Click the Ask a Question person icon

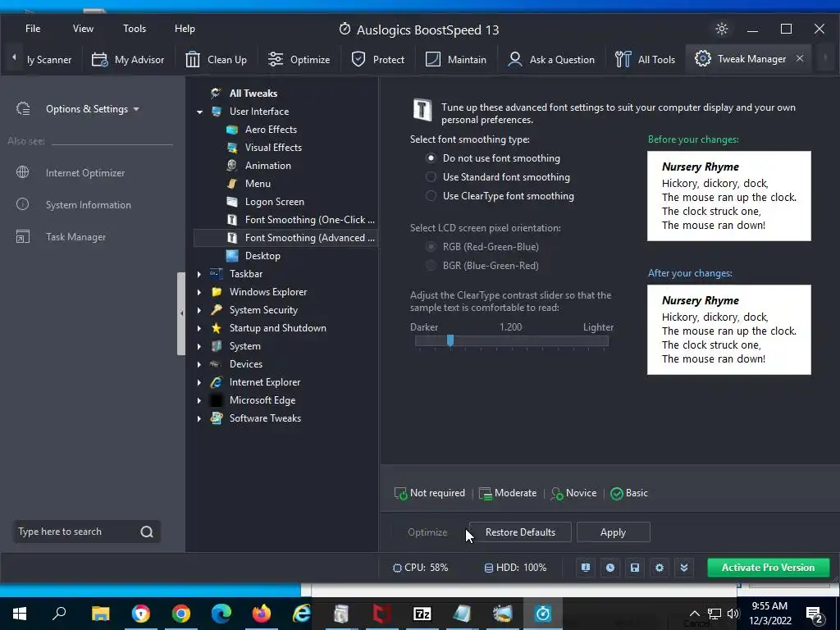515,59
